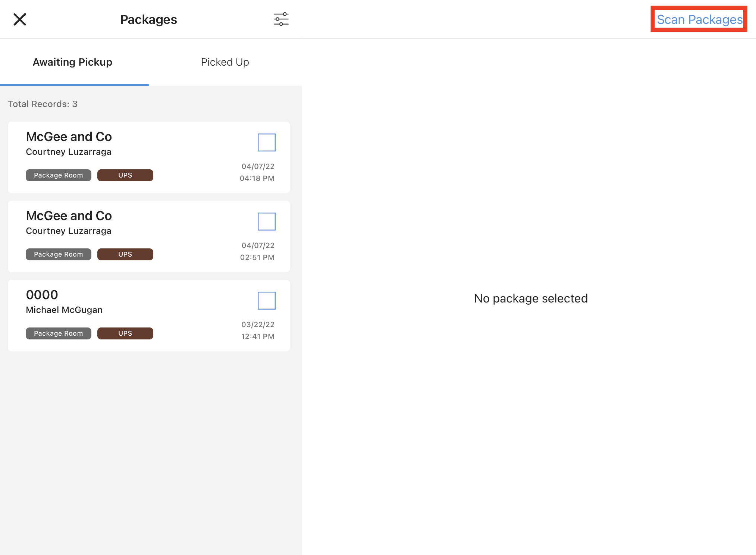Check the 04:18 PM package checkbox
The height and width of the screenshot is (555, 756).
(x=266, y=142)
